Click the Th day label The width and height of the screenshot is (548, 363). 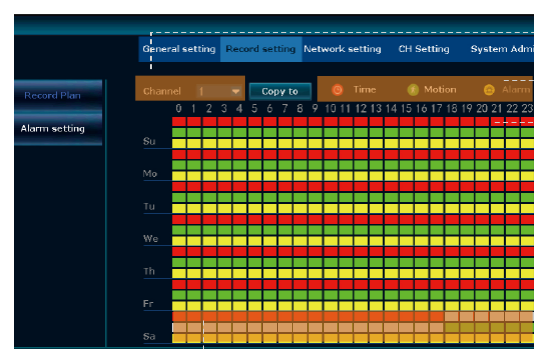(x=149, y=271)
